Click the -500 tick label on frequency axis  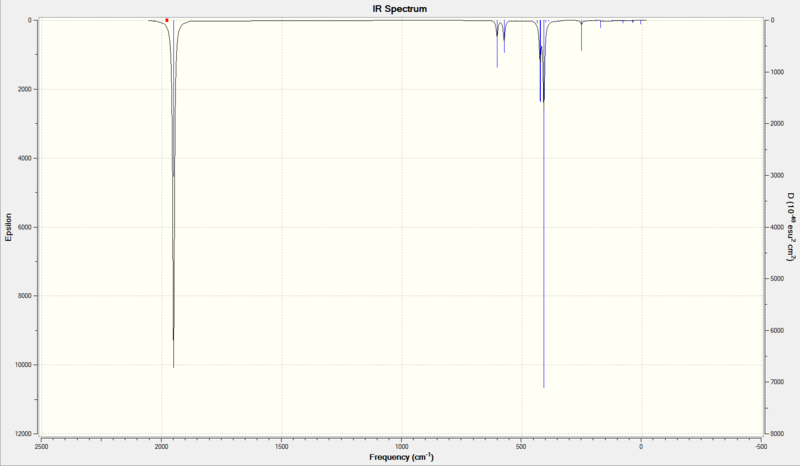(761, 447)
